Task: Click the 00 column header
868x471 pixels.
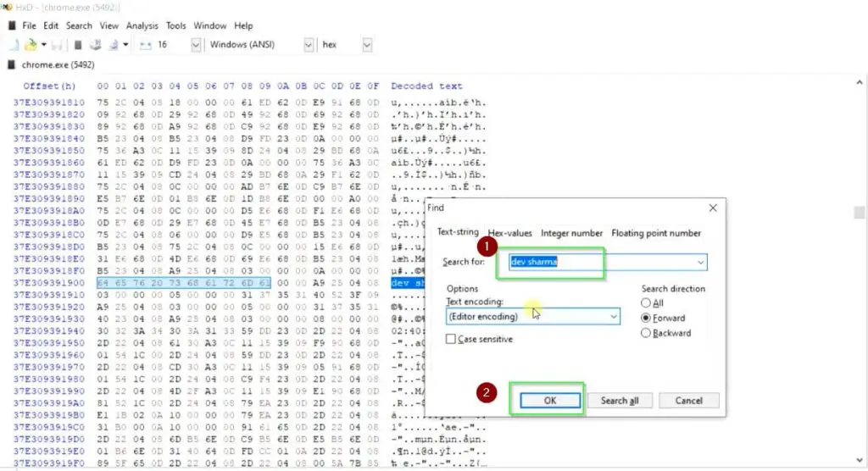Action: coord(103,86)
